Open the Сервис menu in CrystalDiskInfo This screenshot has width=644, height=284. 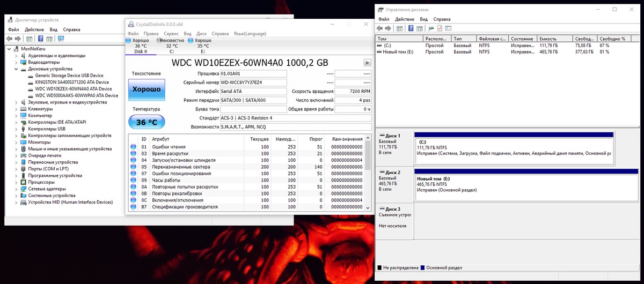[x=171, y=33]
